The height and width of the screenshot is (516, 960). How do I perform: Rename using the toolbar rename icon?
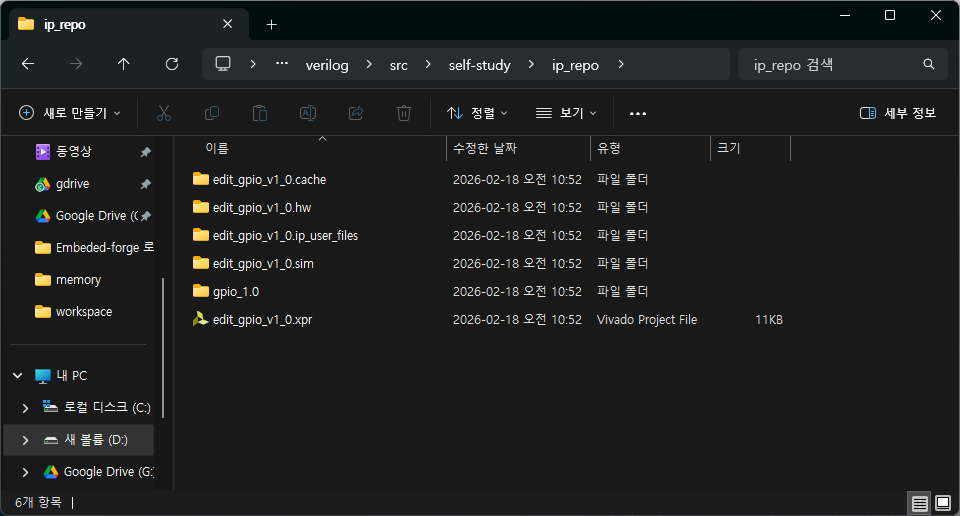point(308,113)
